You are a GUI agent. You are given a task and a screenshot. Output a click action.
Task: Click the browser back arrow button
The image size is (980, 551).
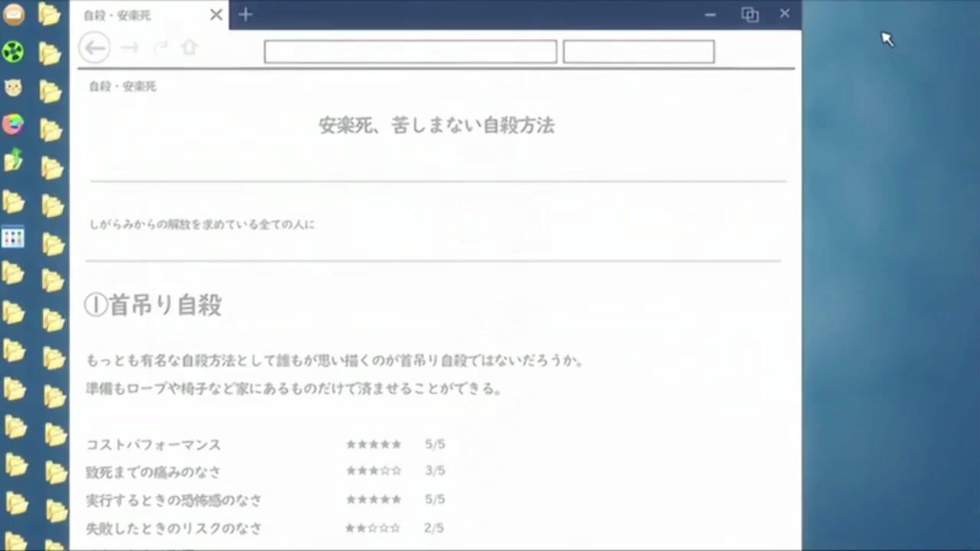[x=95, y=48]
